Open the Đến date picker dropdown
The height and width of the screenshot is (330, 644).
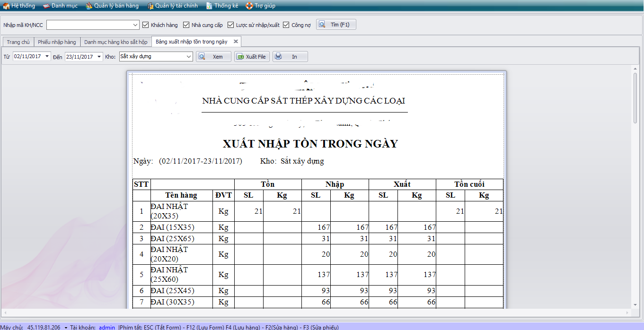pyautogui.click(x=99, y=57)
